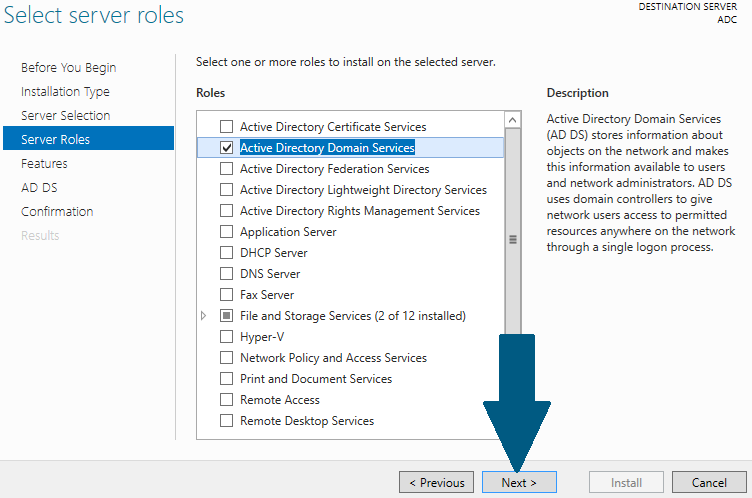The width and height of the screenshot is (752, 498).
Task: Select the Application Server role label
Action: tap(288, 232)
